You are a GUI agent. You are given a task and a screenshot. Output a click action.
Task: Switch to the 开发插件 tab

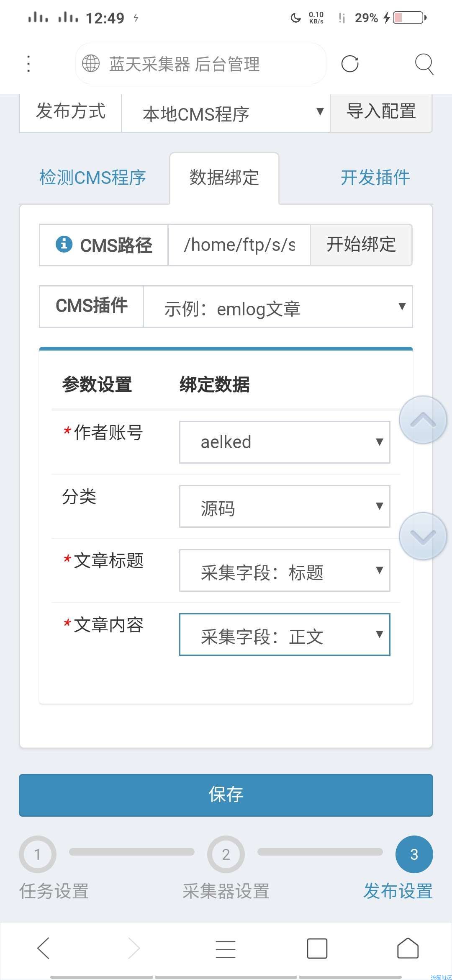click(375, 178)
